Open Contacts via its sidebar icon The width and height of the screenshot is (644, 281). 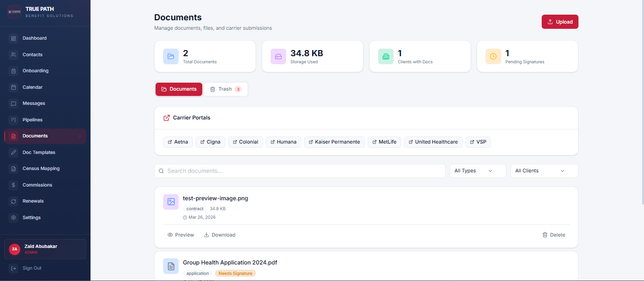[x=14, y=55]
